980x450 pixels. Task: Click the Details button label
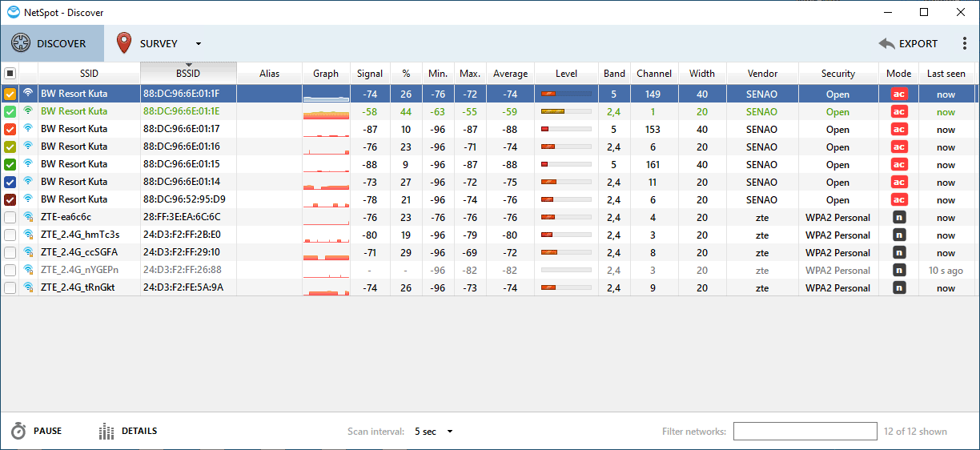pyautogui.click(x=139, y=432)
